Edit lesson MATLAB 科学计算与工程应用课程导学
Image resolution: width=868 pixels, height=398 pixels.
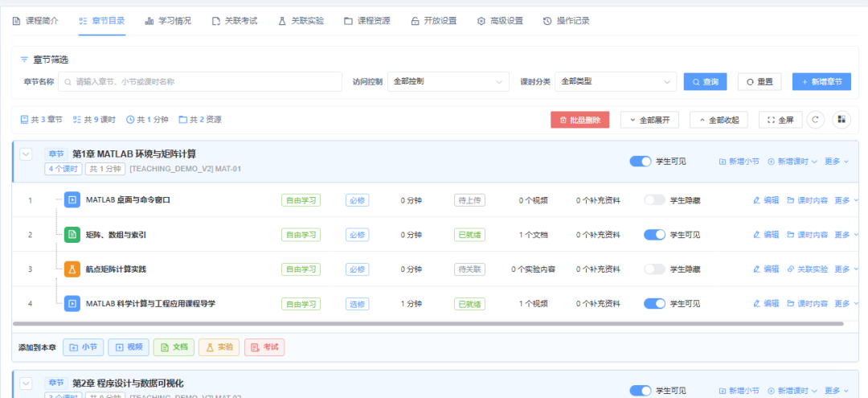point(767,303)
